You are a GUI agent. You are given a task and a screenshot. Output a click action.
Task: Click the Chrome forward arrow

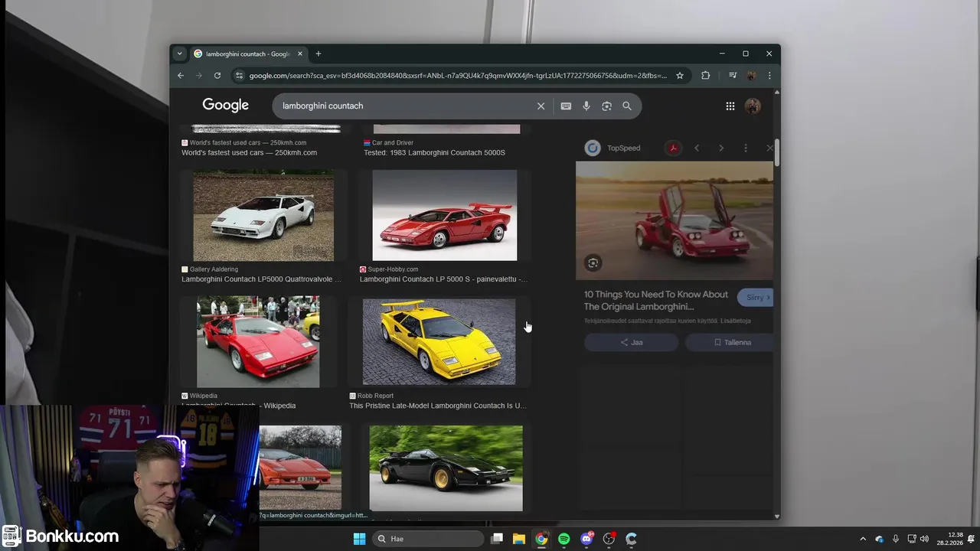click(x=199, y=76)
